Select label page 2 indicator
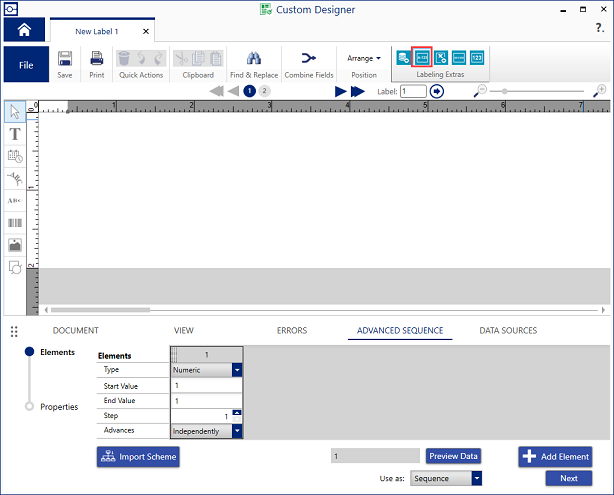This screenshot has width=614, height=495. [x=264, y=91]
